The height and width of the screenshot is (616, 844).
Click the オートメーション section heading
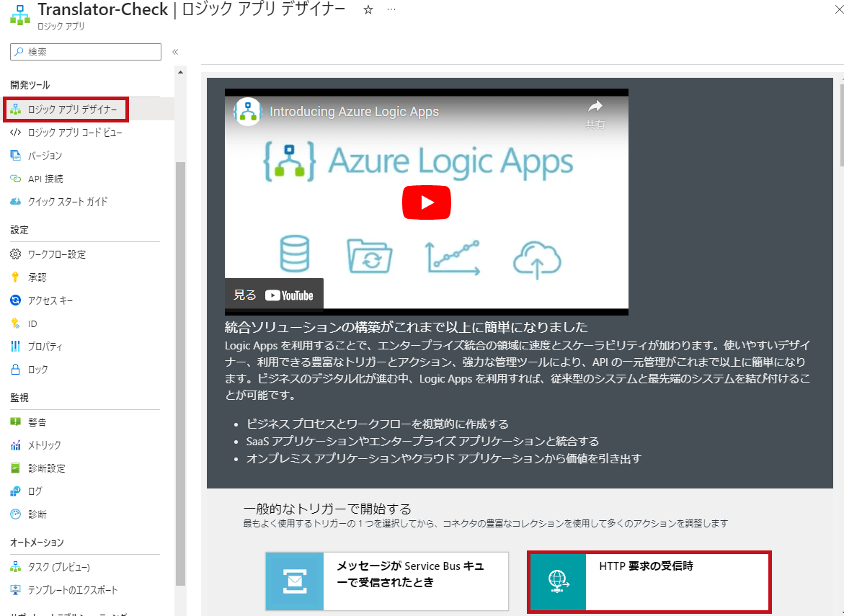coord(37,543)
